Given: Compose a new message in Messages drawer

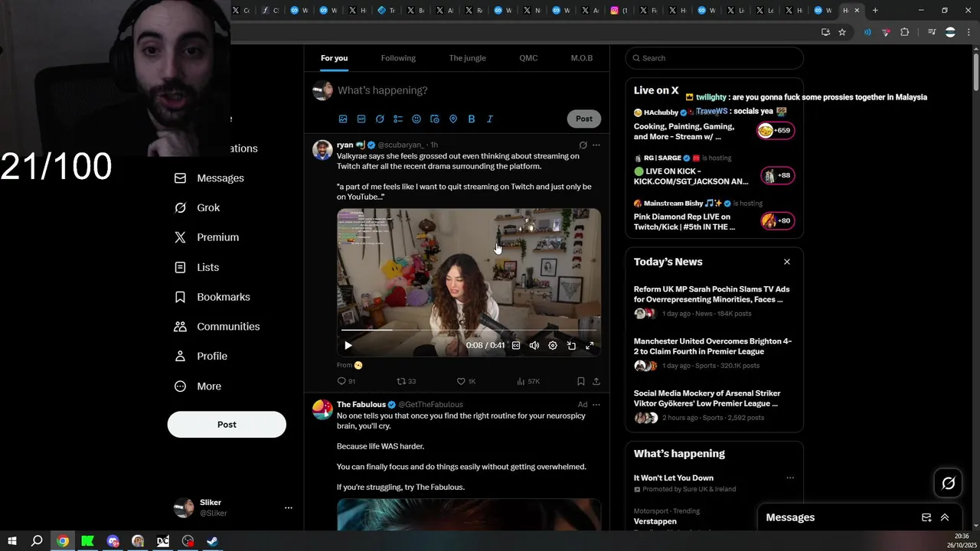Looking at the screenshot, I should (926, 517).
